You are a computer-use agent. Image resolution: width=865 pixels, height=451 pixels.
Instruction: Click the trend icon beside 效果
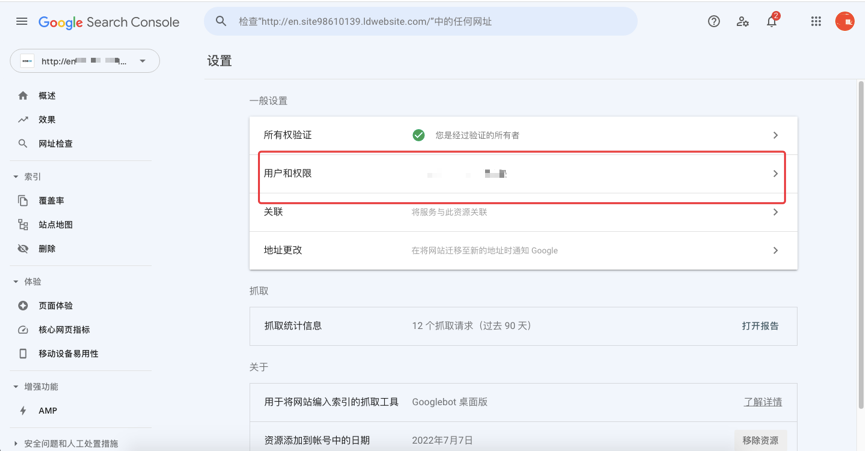pos(23,120)
